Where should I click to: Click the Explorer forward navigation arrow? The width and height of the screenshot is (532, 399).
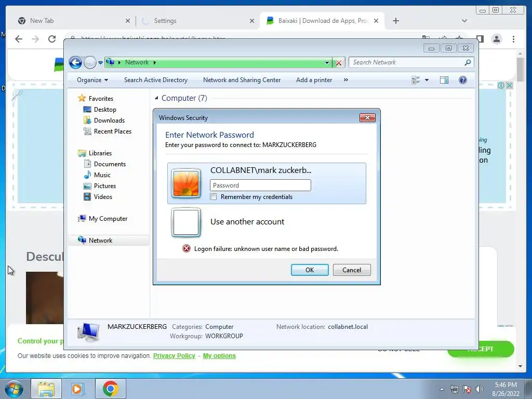(90, 62)
